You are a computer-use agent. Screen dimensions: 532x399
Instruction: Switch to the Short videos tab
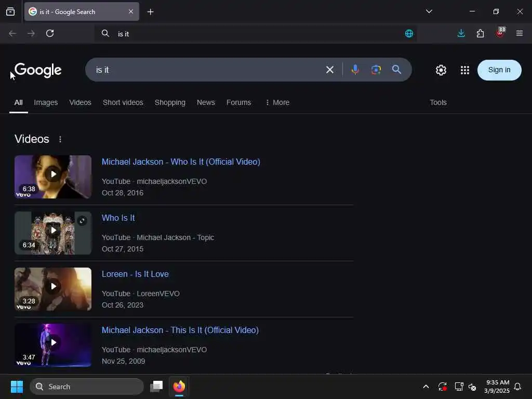[123, 102]
